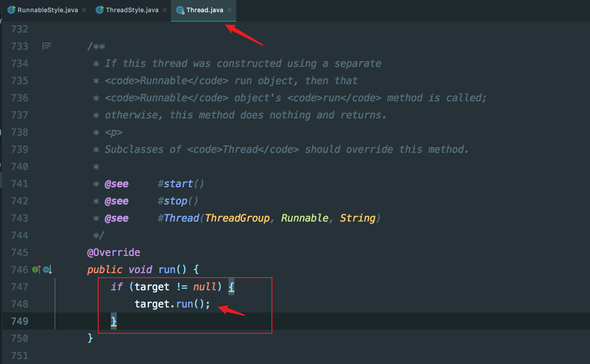Close the RunnableStyle.java tab
Screen dimensions: 590x364
(84, 10)
